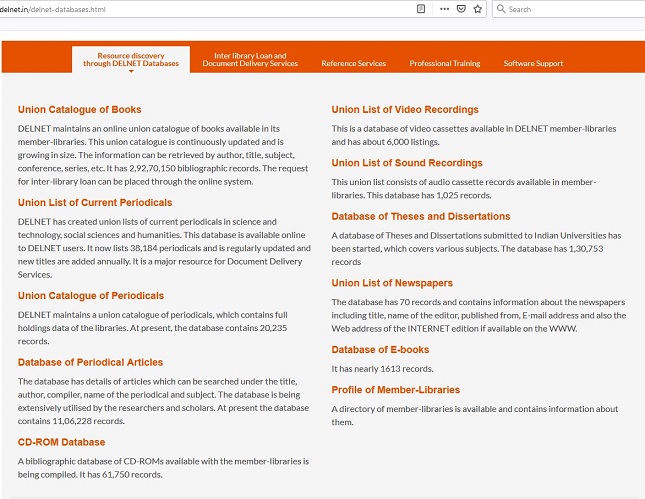Click the delnet.in address bar URL
The height and width of the screenshot is (499, 645).
[53, 9]
